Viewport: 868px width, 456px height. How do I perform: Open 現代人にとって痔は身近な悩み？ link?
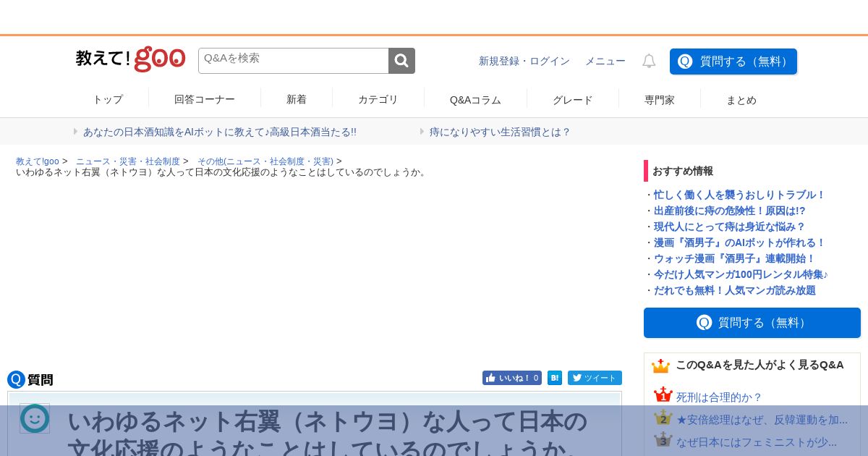coord(730,227)
